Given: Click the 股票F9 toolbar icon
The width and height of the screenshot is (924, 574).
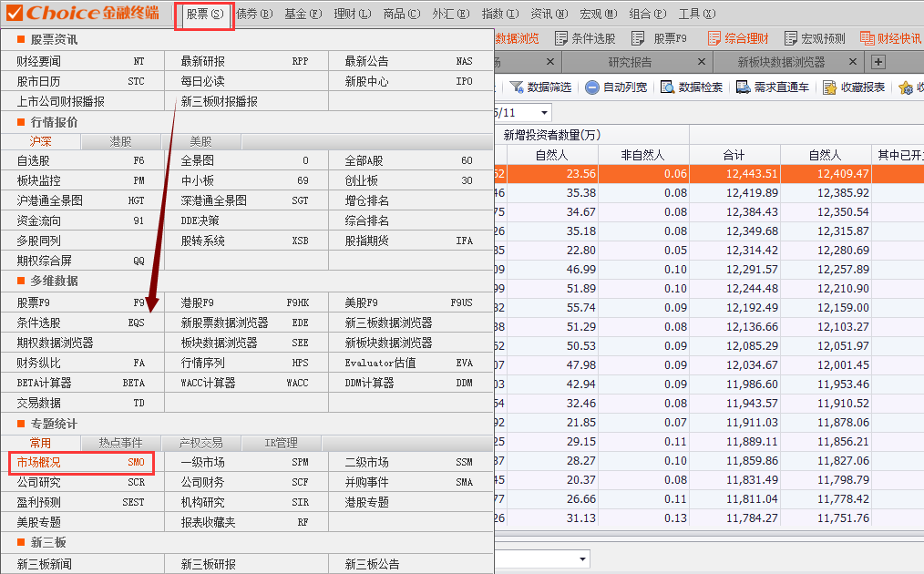Looking at the screenshot, I should pyautogui.click(x=638, y=38).
